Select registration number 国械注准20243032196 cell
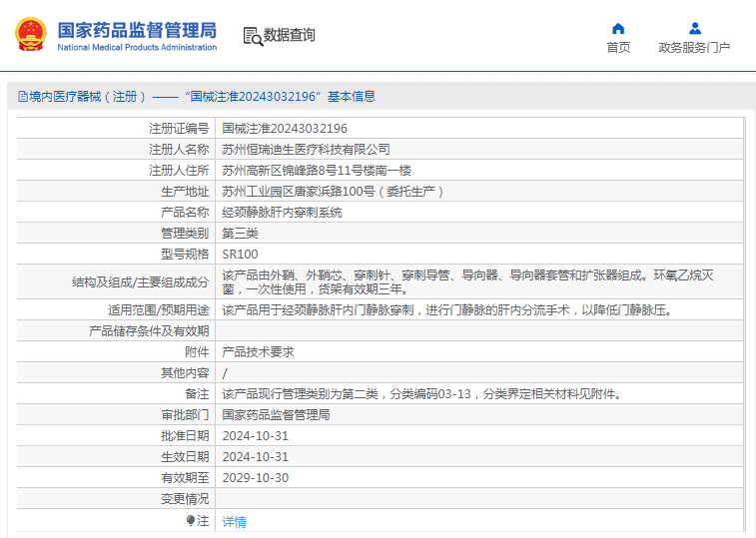This screenshot has width=756, height=538. 285,128
